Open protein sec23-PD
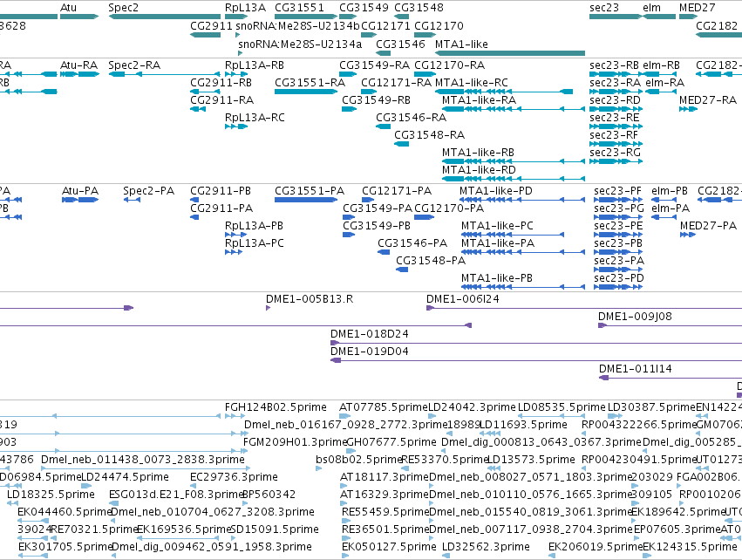Image resolution: width=742 pixels, height=560 pixels. click(618, 287)
